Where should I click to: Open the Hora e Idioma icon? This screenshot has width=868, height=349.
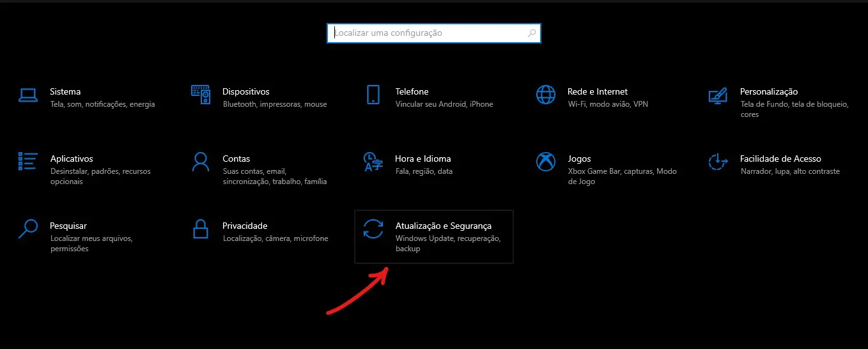[373, 162]
